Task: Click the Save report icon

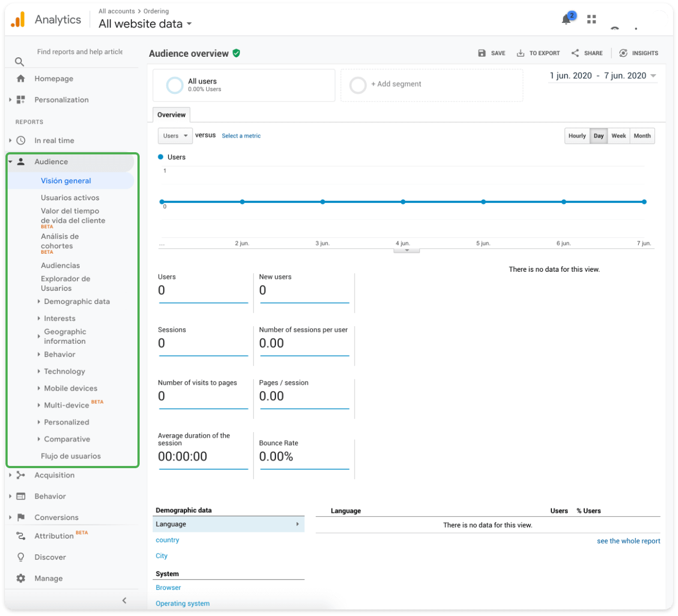Action: pyautogui.click(x=482, y=53)
